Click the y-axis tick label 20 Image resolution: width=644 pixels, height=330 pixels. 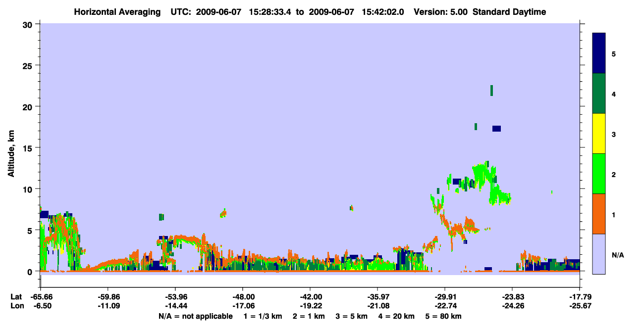coord(29,106)
